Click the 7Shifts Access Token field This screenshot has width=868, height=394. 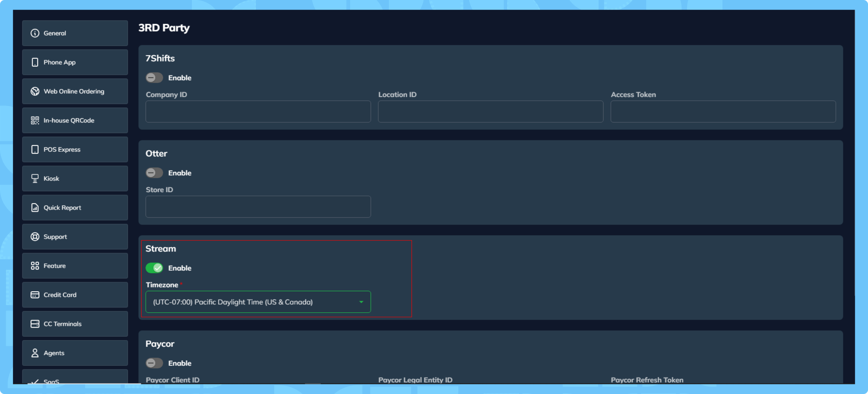(723, 112)
